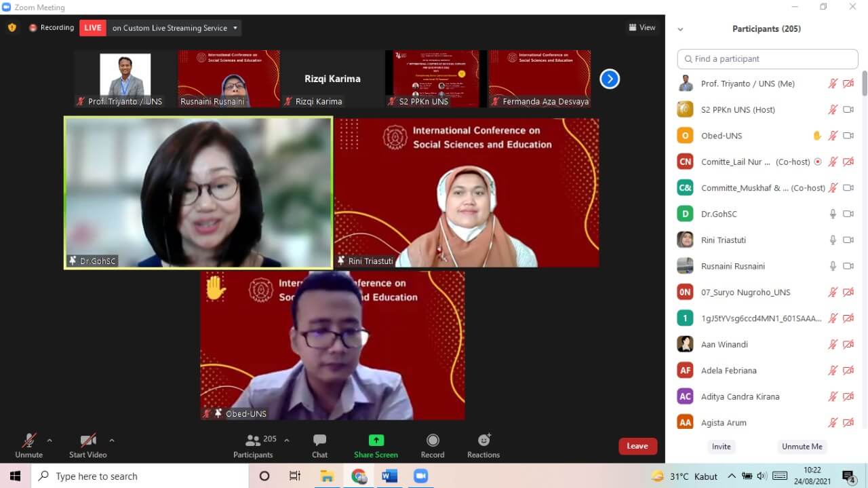Screen dimensions: 868x488
Task: Click the green Share Screen icon
Action: [x=376, y=440]
